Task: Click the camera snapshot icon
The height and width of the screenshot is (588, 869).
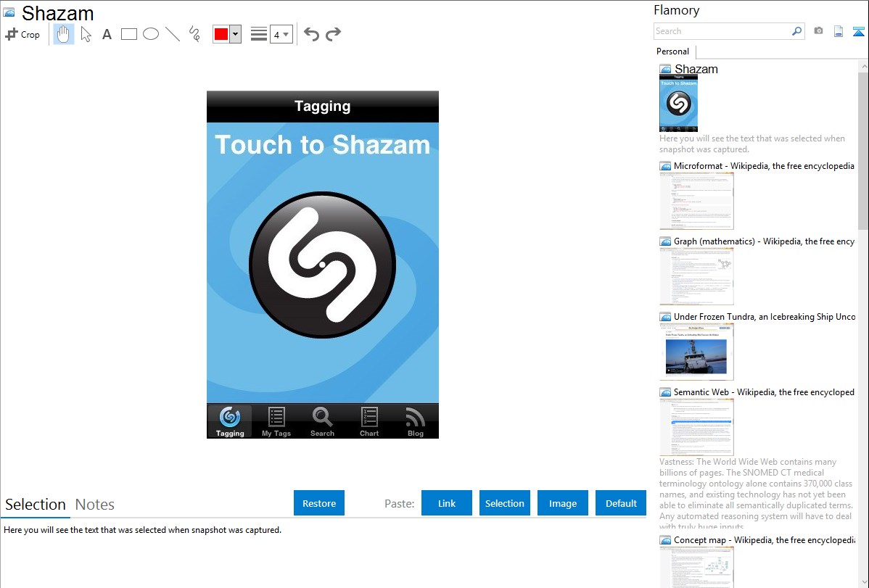Action: coord(818,31)
